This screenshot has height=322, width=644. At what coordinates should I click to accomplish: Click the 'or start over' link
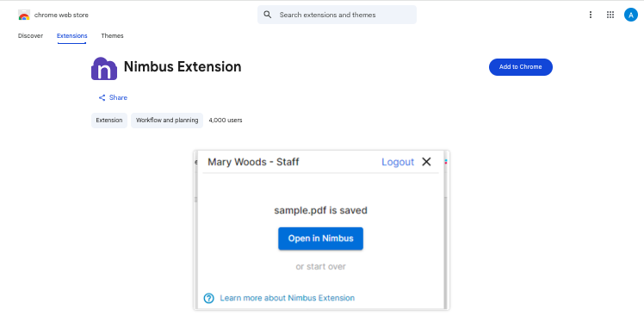[321, 267]
